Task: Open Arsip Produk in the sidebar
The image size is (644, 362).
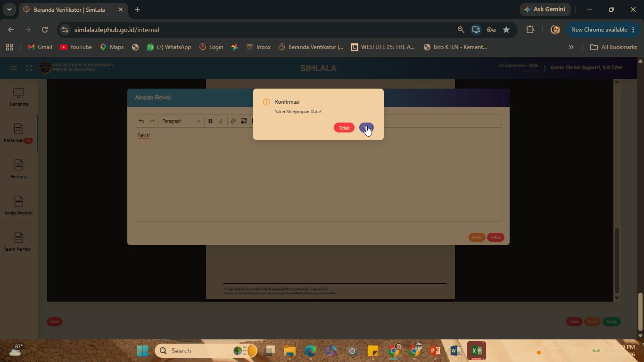Action: coord(18,206)
